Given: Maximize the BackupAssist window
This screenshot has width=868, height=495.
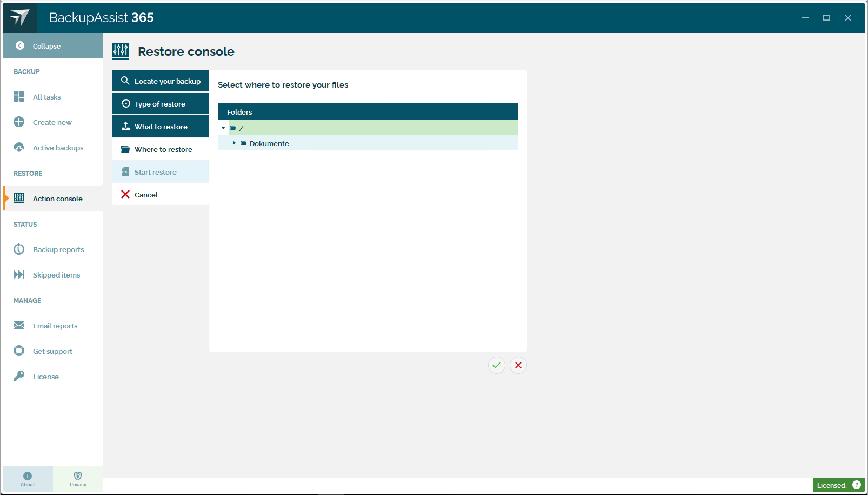Looking at the screenshot, I should [826, 18].
